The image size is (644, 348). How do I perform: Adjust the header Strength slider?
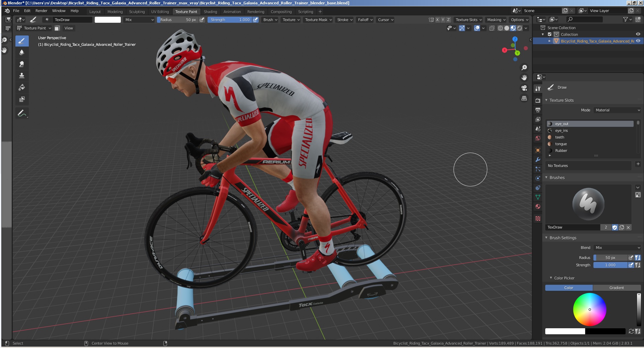pos(230,20)
